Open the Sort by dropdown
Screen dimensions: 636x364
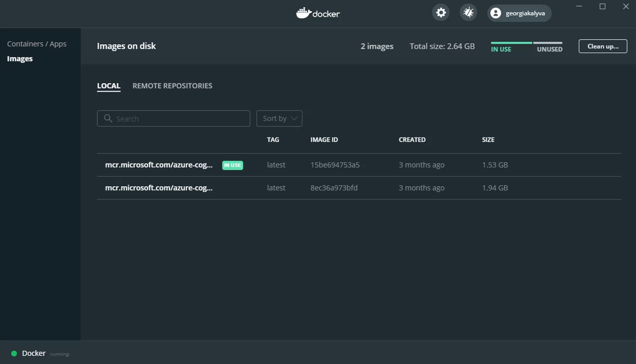coord(279,118)
